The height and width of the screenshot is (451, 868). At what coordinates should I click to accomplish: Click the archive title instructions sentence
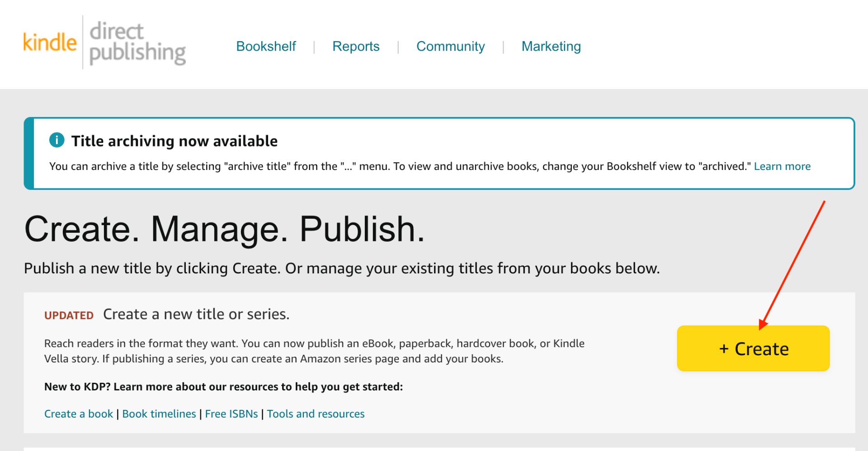pyautogui.click(x=401, y=166)
